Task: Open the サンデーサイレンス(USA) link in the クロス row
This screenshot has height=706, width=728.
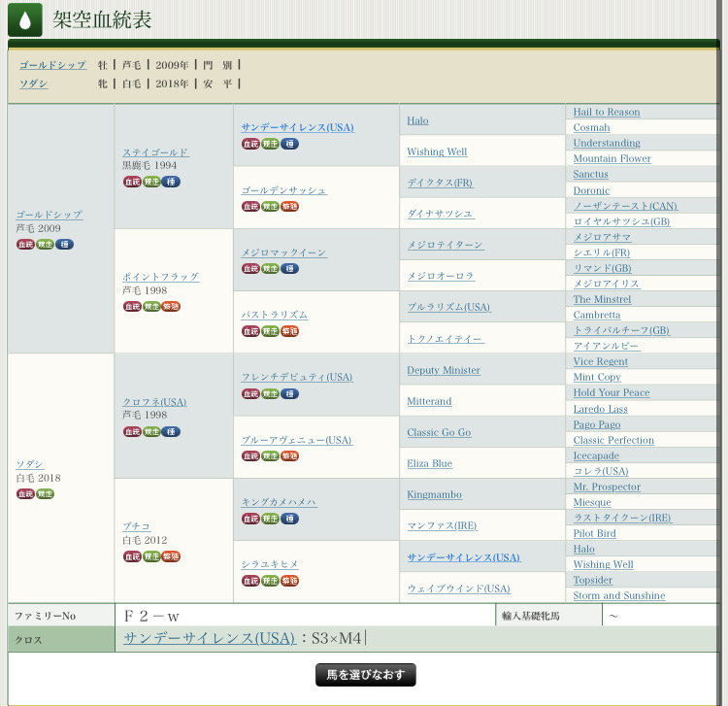Action: click(x=209, y=638)
